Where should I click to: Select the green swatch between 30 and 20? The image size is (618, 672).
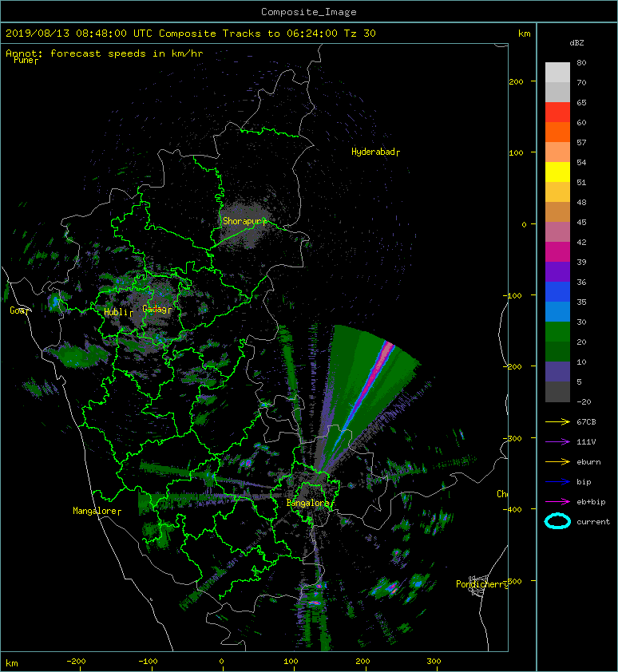[x=557, y=331]
